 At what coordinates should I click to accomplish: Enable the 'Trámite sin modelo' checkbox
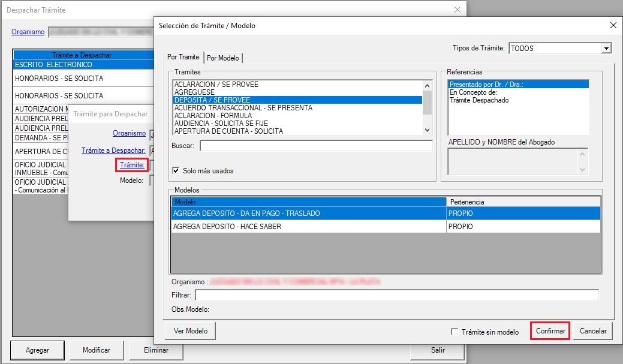point(455,332)
